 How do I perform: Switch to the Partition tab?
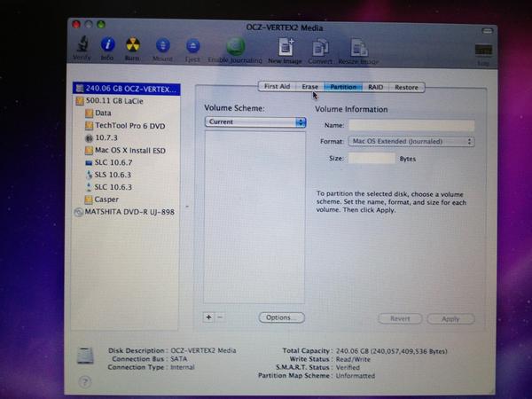tap(343, 87)
